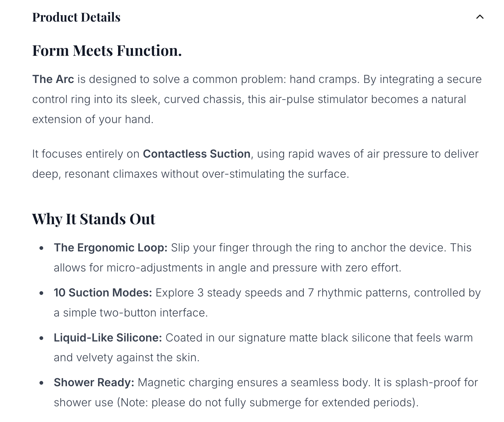Click the Product Details header title
Image resolution: width=504 pixels, height=422 pixels.
[76, 17]
